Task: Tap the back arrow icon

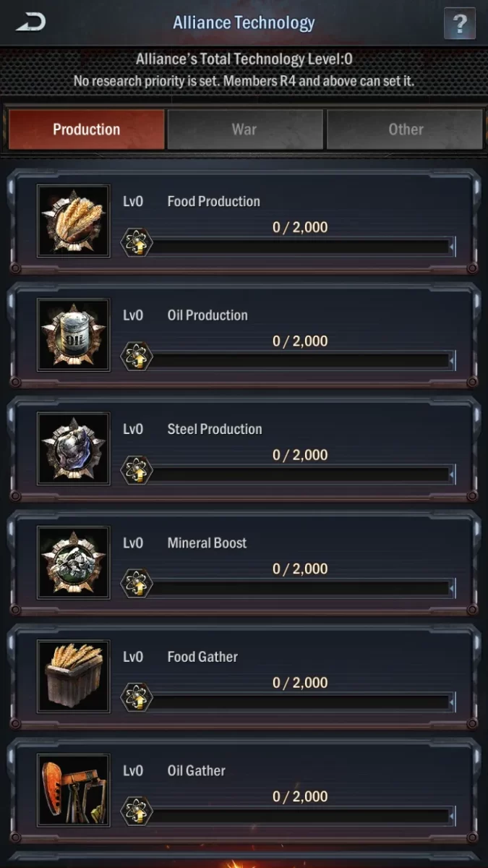Action: 31,22
